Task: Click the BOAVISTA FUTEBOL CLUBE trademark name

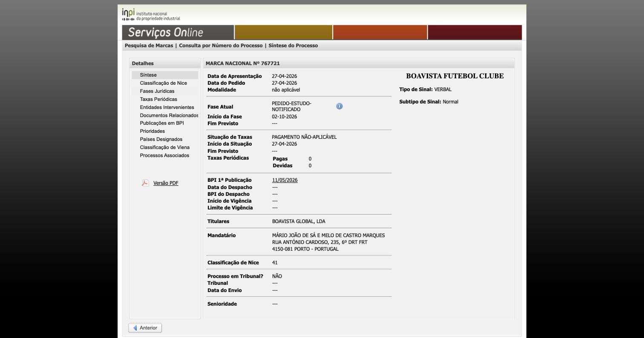Action: [x=455, y=76]
